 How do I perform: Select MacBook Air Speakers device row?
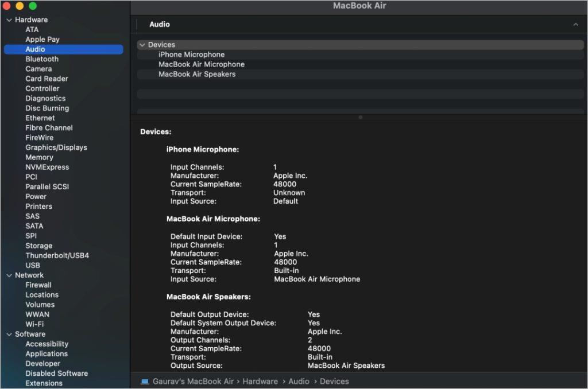point(360,74)
